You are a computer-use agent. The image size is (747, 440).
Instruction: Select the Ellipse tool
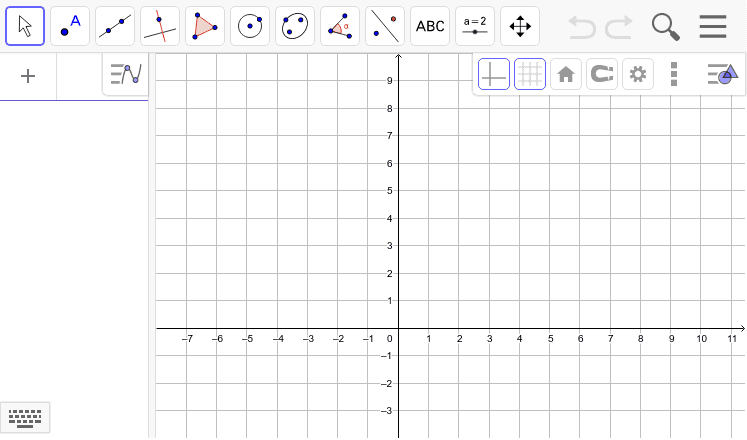coord(295,26)
